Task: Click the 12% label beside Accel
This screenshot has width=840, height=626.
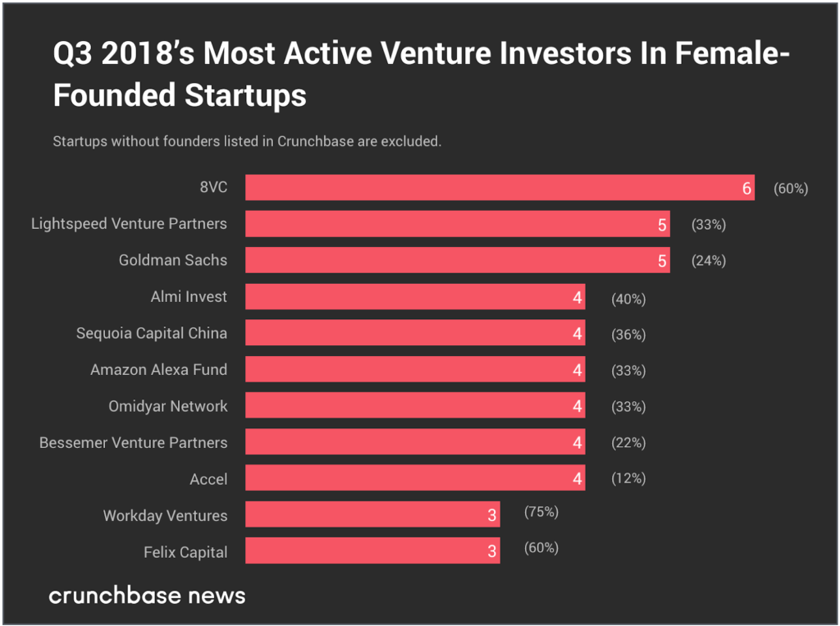Action: tap(628, 478)
